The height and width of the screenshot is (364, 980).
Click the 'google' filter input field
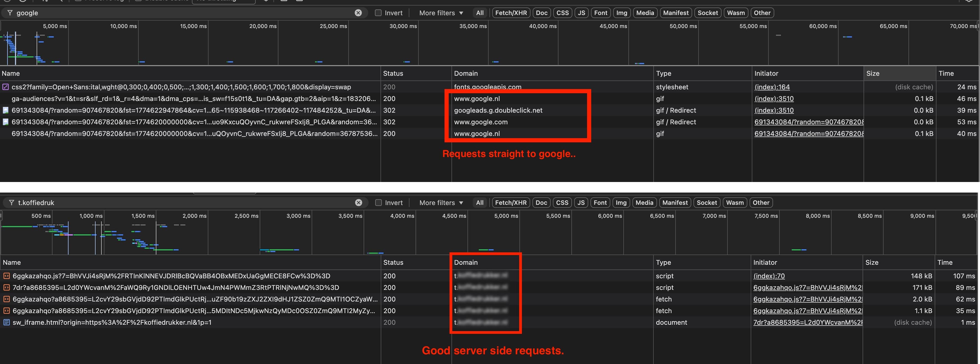pyautogui.click(x=183, y=12)
